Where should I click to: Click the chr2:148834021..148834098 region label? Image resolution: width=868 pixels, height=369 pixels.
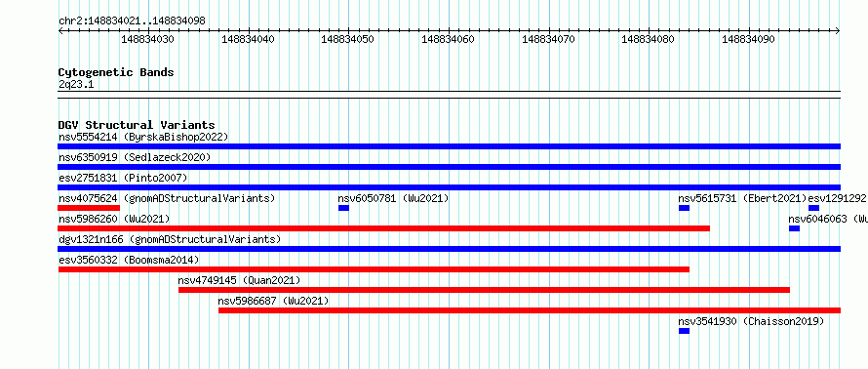[x=132, y=20]
